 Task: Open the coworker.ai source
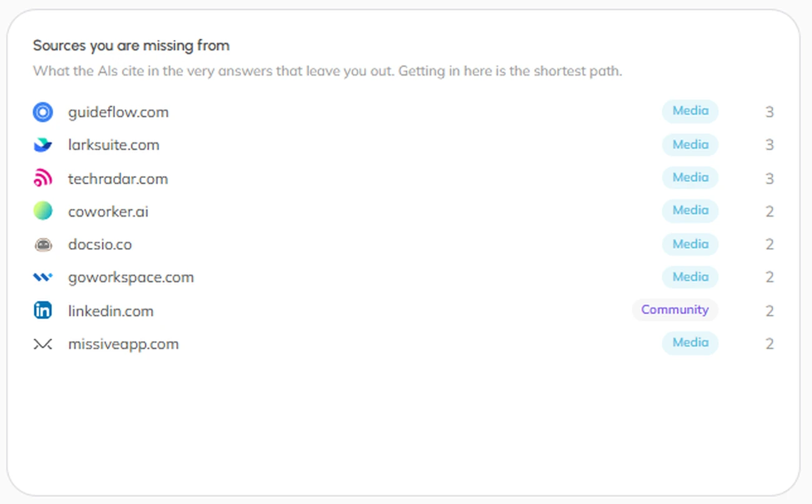pos(108,212)
